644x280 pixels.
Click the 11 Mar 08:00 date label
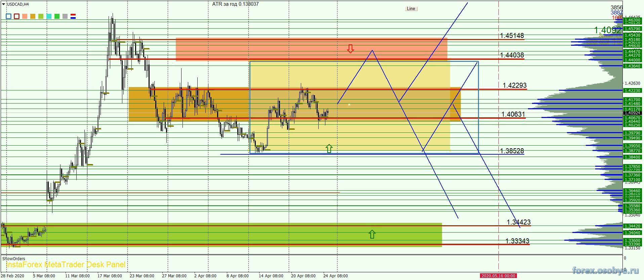(x=77, y=276)
